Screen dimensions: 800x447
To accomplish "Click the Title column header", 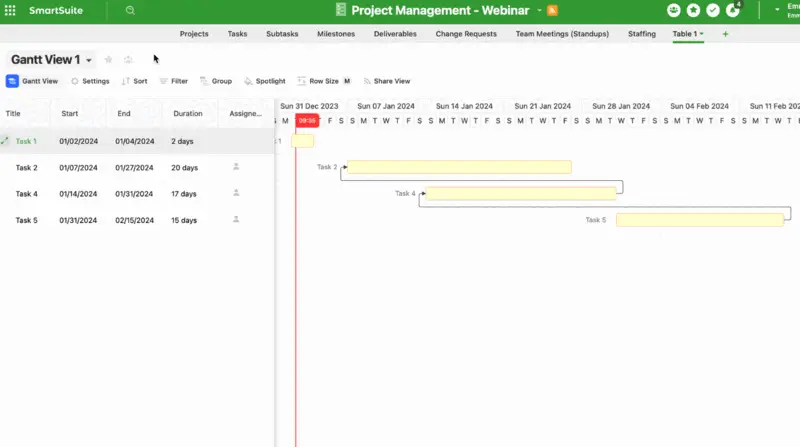I will coord(13,113).
